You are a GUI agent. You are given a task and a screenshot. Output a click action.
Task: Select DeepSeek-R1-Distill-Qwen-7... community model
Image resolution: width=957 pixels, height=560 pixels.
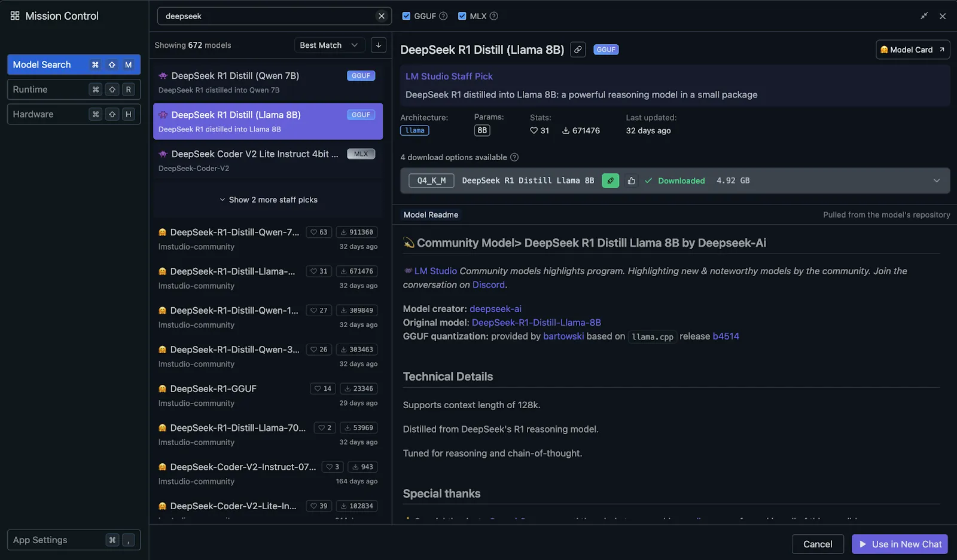point(268,239)
